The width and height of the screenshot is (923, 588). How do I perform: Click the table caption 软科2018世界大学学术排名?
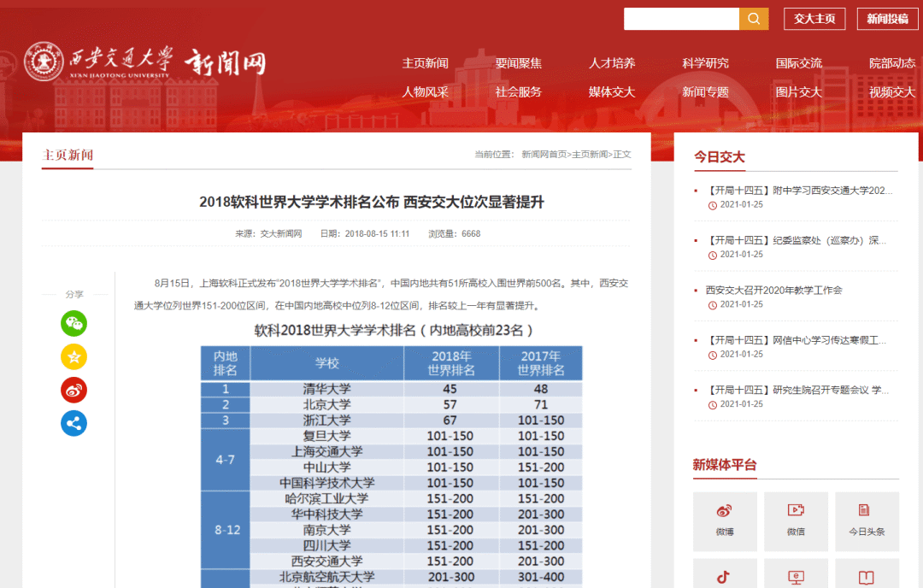[393, 330]
